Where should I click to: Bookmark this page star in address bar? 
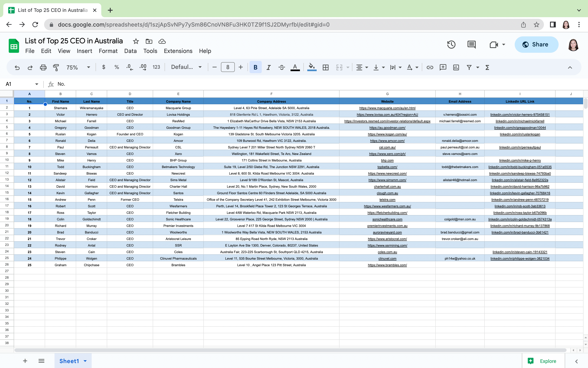coord(537,25)
